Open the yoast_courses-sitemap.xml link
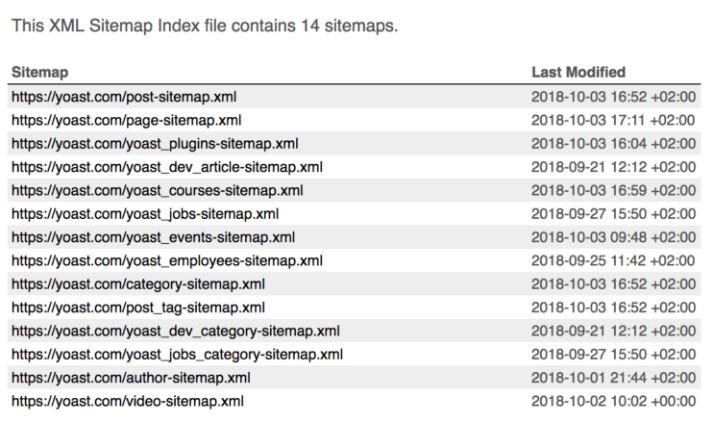Viewport: 712px width, 422px height. 157,191
